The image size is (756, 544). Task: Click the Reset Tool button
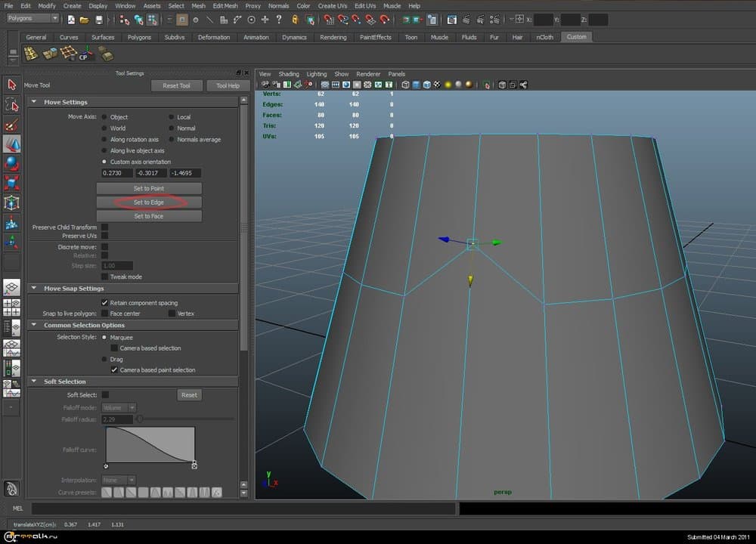[x=176, y=85]
